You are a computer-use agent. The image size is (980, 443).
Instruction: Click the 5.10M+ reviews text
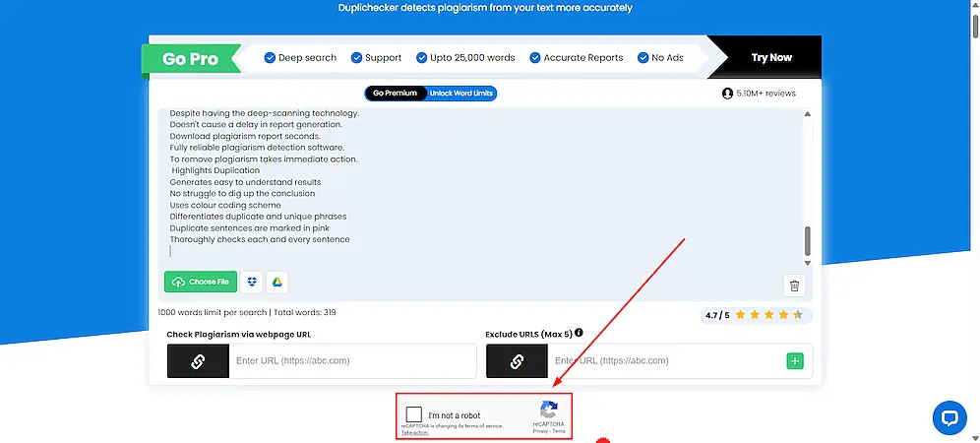(766, 94)
